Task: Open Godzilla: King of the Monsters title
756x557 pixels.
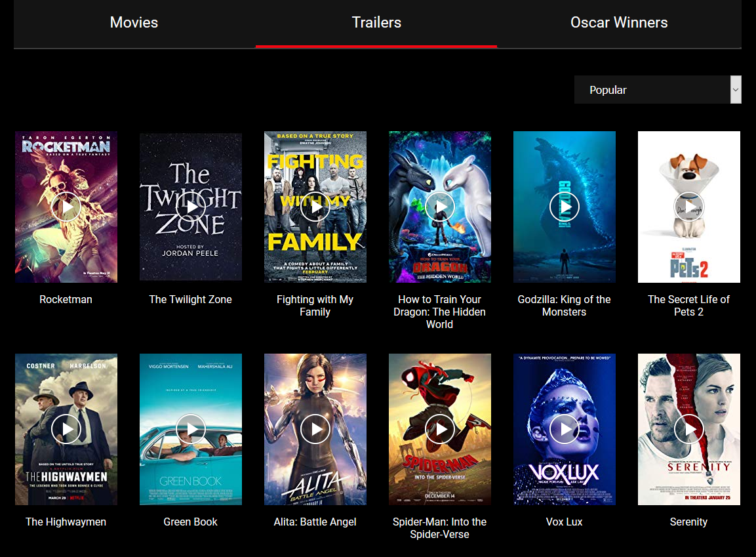Action: click(564, 306)
